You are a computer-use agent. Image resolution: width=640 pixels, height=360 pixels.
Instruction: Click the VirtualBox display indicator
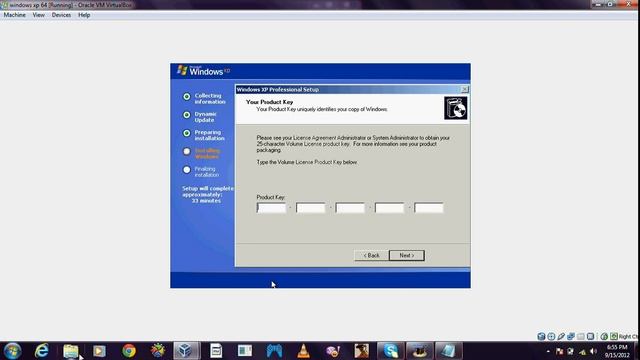click(590, 336)
